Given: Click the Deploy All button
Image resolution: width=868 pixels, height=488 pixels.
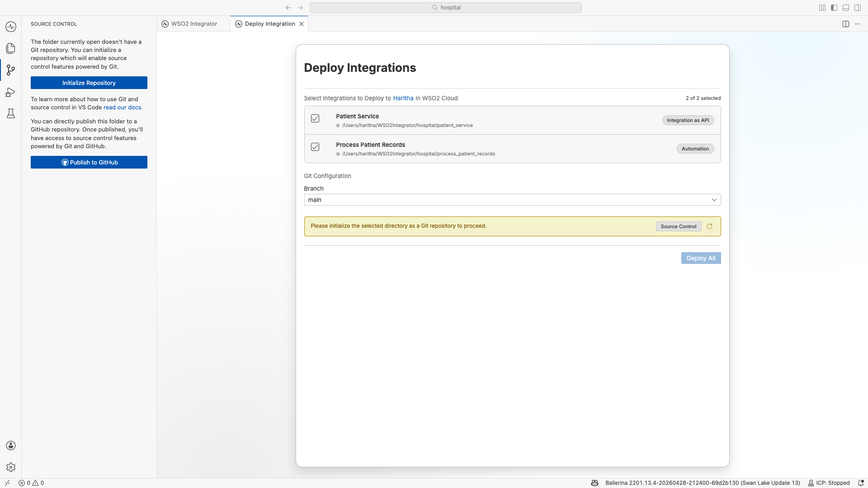Looking at the screenshot, I should pyautogui.click(x=701, y=258).
